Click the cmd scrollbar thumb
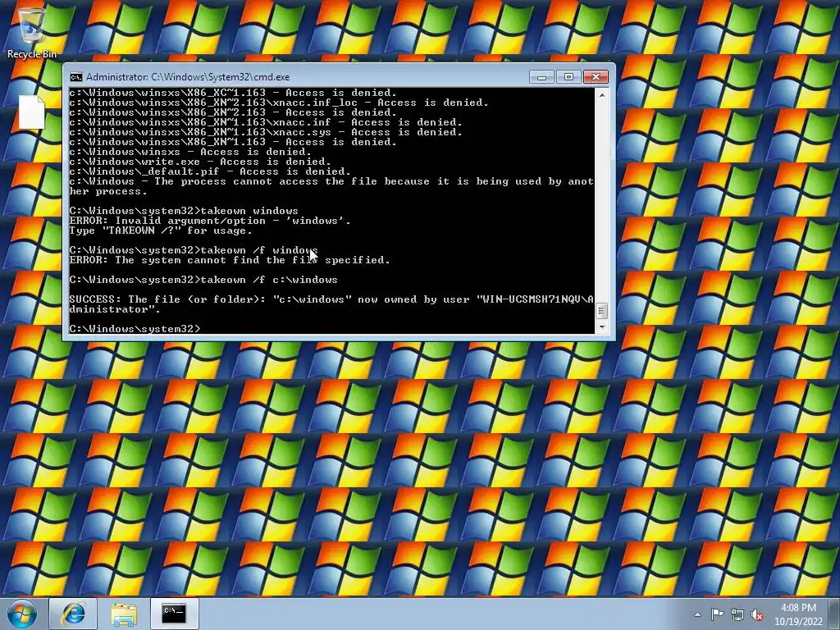The height and width of the screenshot is (630, 840). (602, 311)
